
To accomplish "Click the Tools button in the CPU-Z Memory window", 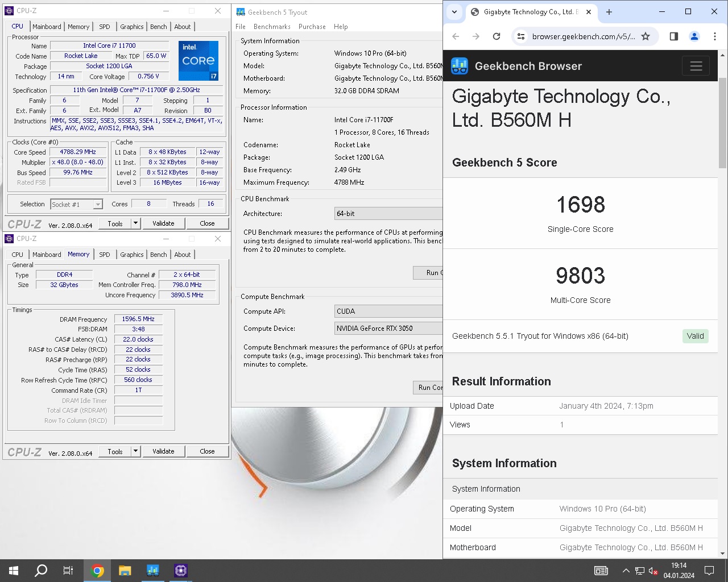I will pyautogui.click(x=115, y=451).
